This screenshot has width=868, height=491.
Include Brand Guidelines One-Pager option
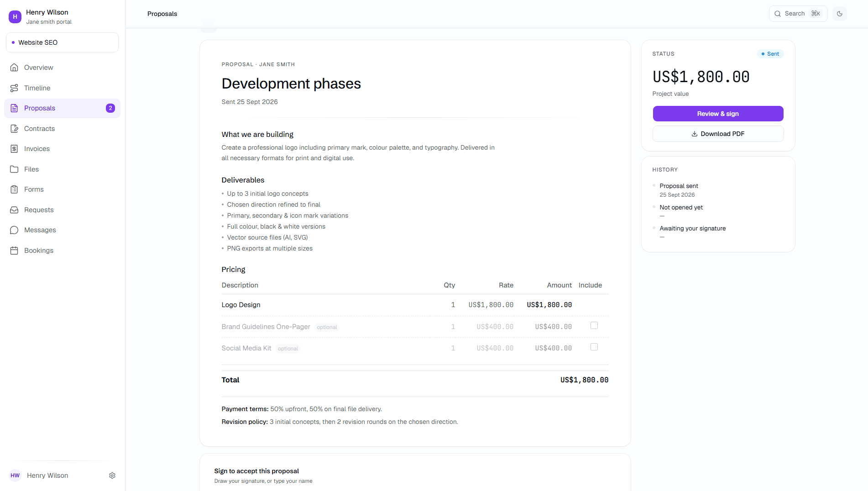[594, 325]
